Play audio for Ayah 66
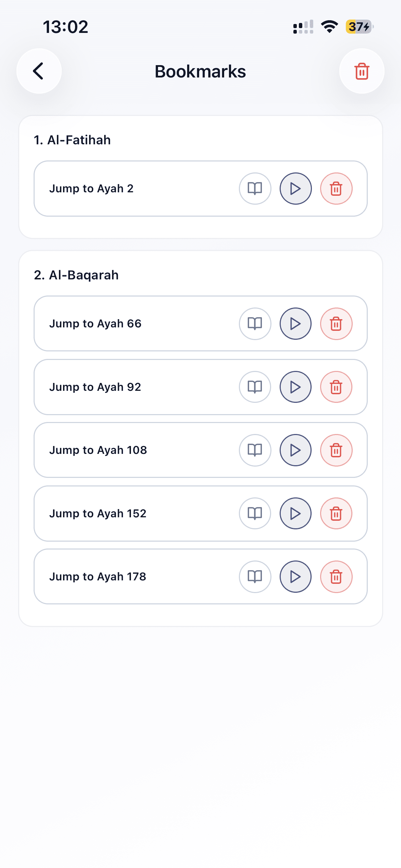 295,324
